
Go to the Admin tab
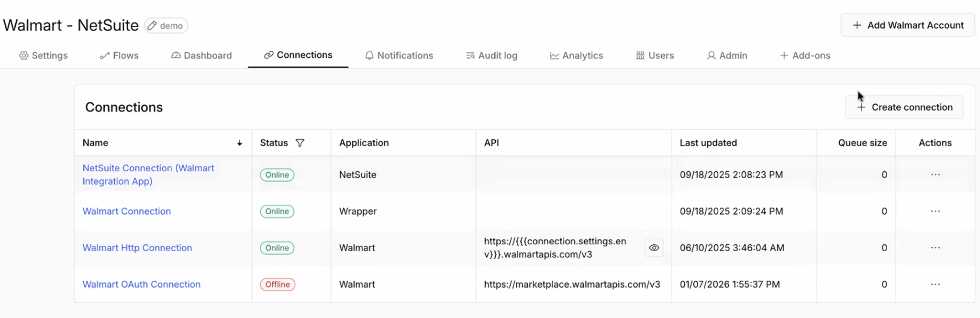tap(727, 55)
